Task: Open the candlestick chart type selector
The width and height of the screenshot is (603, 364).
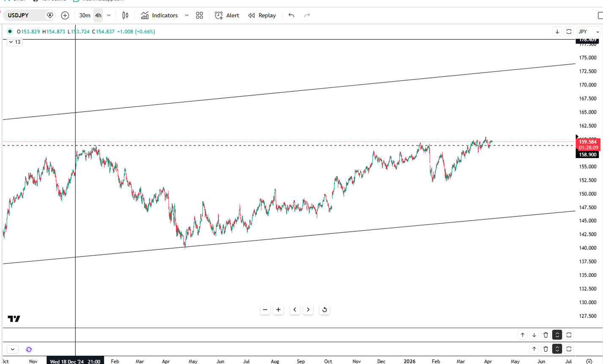Action: (x=125, y=16)
